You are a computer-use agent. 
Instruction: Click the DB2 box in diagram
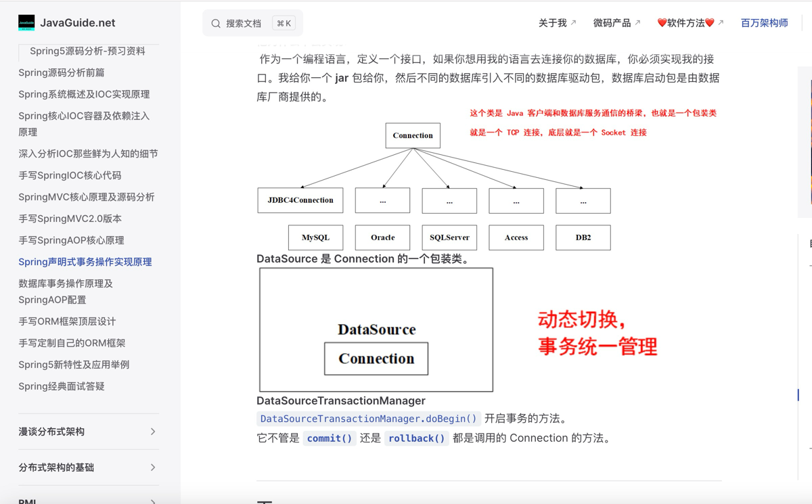(583, 237)
